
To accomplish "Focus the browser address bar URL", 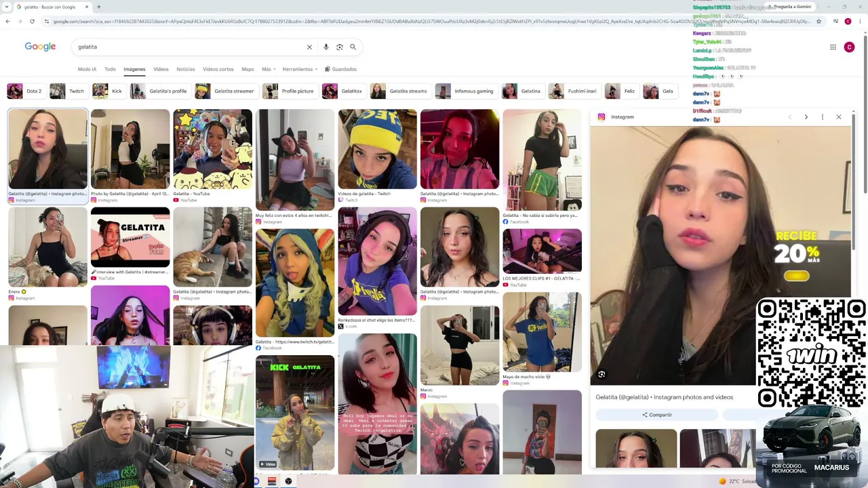I will pos(431,21).
